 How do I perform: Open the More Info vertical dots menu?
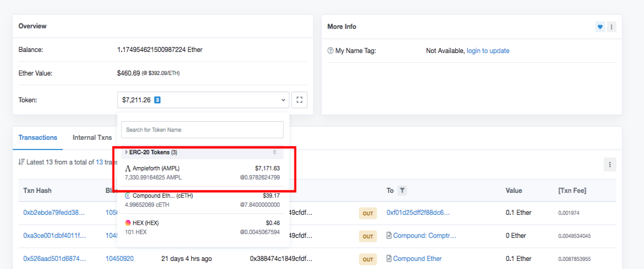click(611, 27)
